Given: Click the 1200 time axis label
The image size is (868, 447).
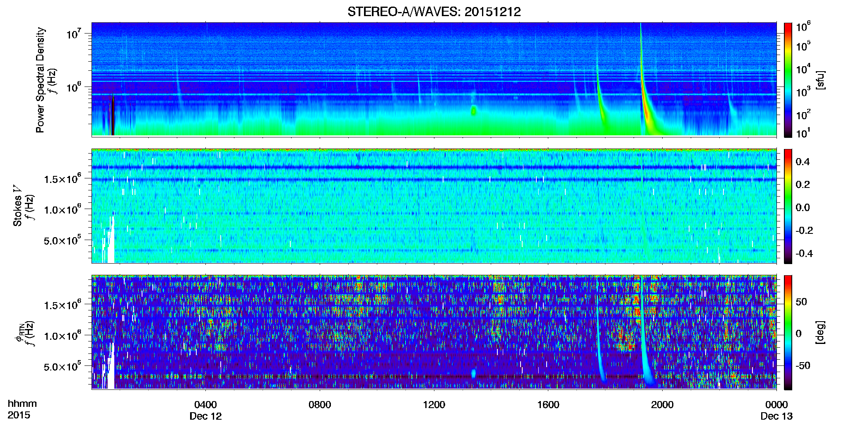Looking at the screenshot, I should click(434, 404).
